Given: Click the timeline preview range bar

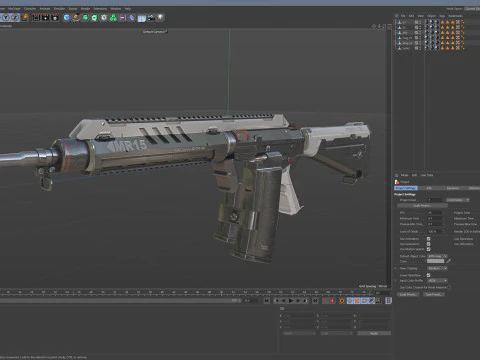Looking at the screenshot, I should (120, 301).
